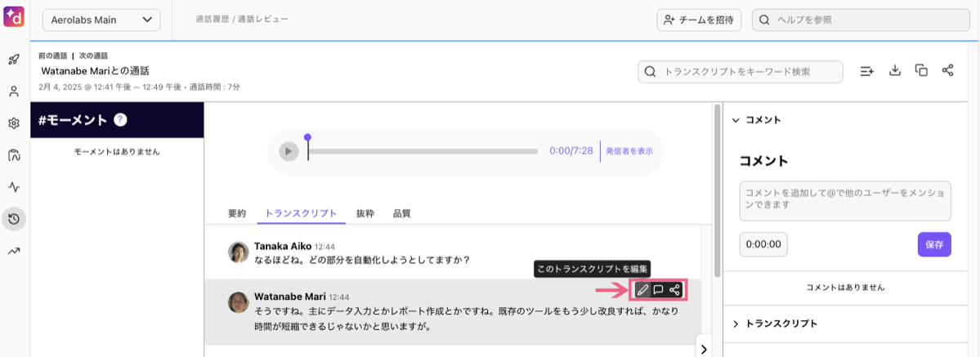Click the コメントはありません text
Viewport: 980px width, 357px height.
coord(846,288)
